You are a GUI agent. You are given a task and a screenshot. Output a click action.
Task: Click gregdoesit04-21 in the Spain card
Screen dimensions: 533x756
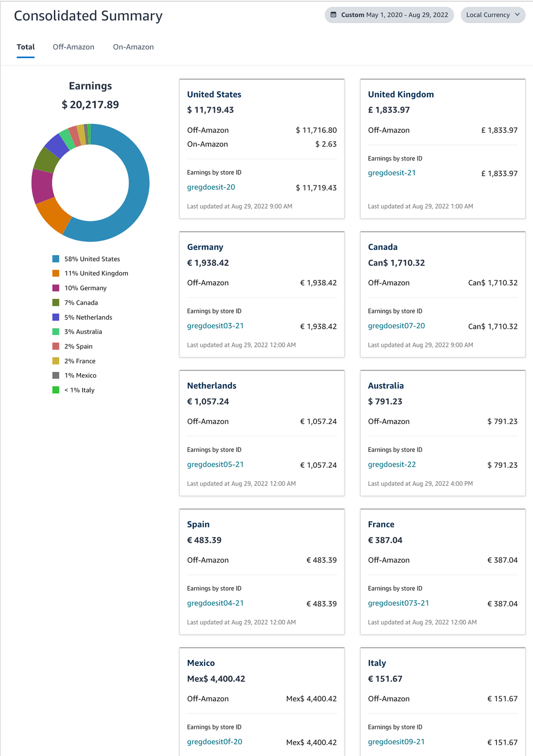point(215,603)
